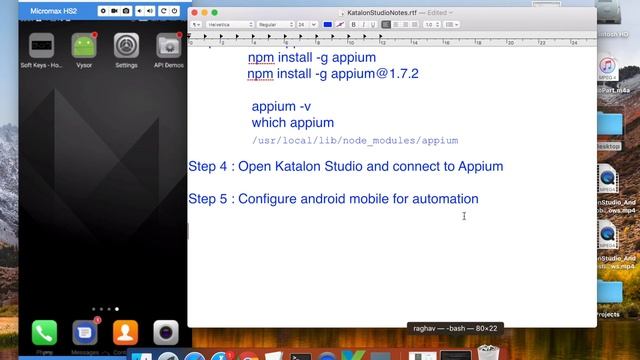This screenshot has width=640, height=360.
Task: Click the text 'npm install -g appium@1.7.2'
Action: 333,74
